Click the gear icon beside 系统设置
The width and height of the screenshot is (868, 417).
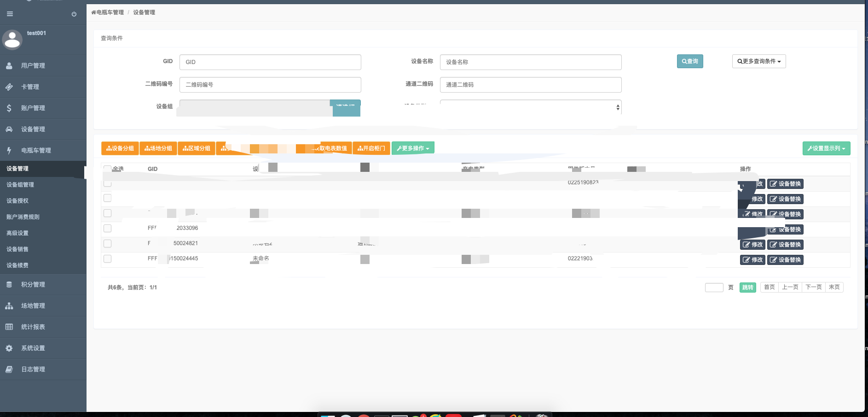point(9,348)
